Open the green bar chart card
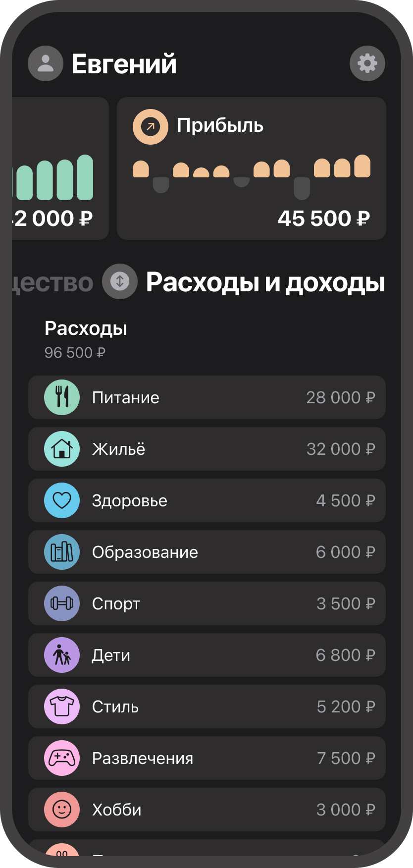 tap(60, 168)
